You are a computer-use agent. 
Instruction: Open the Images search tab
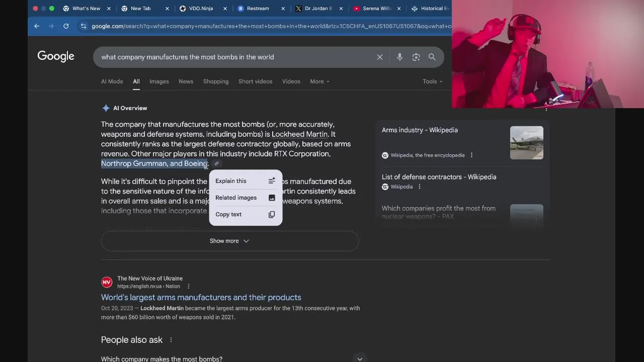pyautogui.click(x=159, y=81)
